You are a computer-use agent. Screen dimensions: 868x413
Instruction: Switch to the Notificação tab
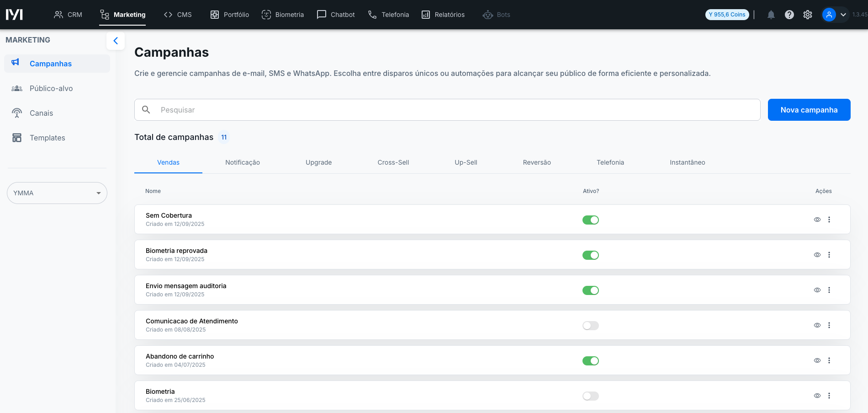tap(242, 162)
